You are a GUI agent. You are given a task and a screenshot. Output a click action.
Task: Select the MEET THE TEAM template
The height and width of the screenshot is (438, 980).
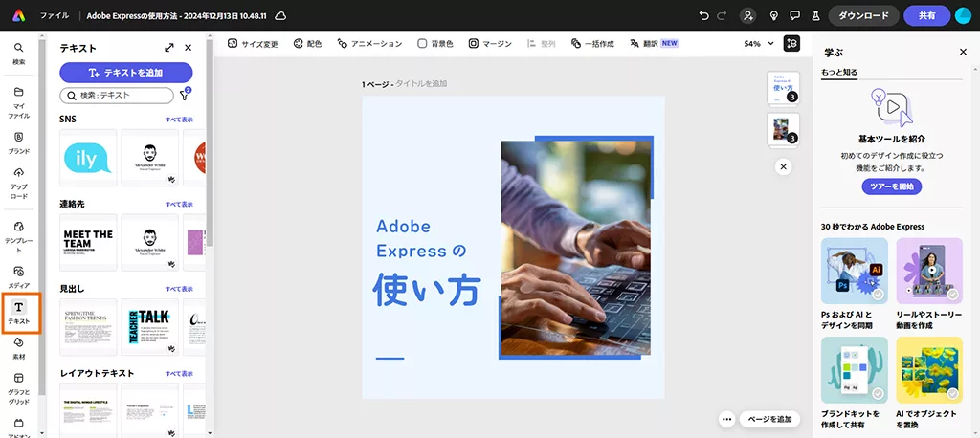(x=88, y=243)
